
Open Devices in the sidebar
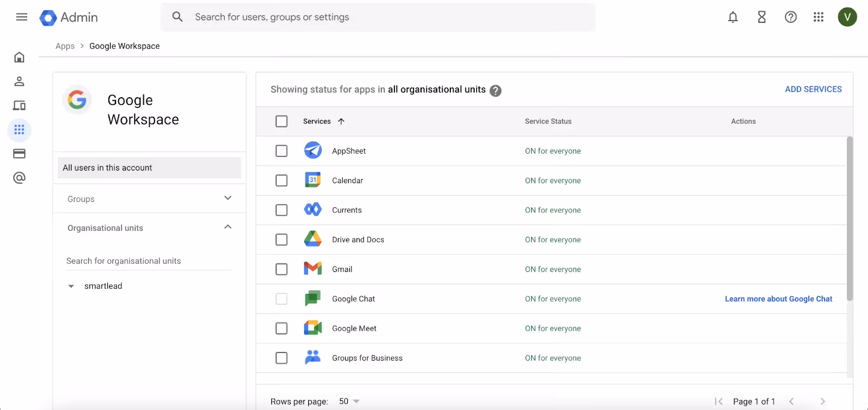tap(20, 105)
